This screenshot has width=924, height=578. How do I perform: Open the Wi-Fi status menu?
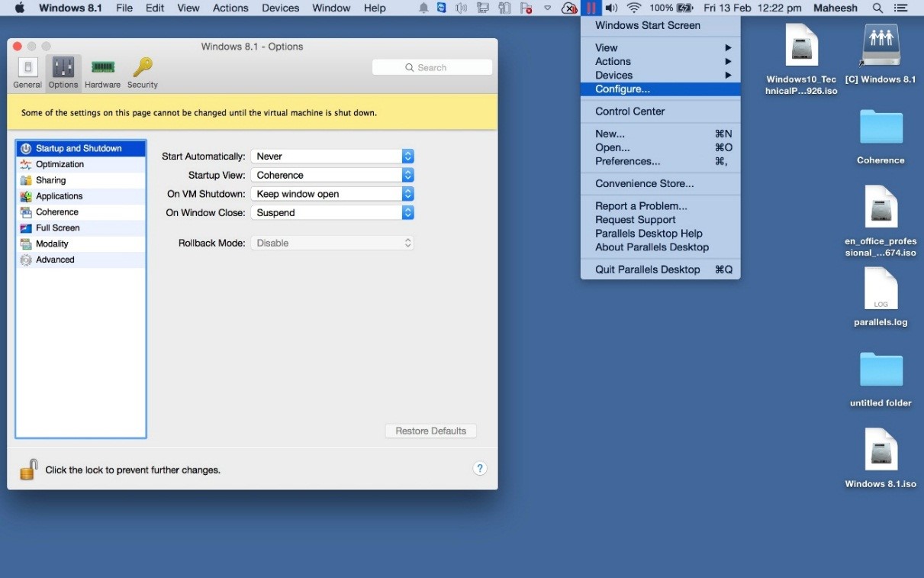(634, 8)
